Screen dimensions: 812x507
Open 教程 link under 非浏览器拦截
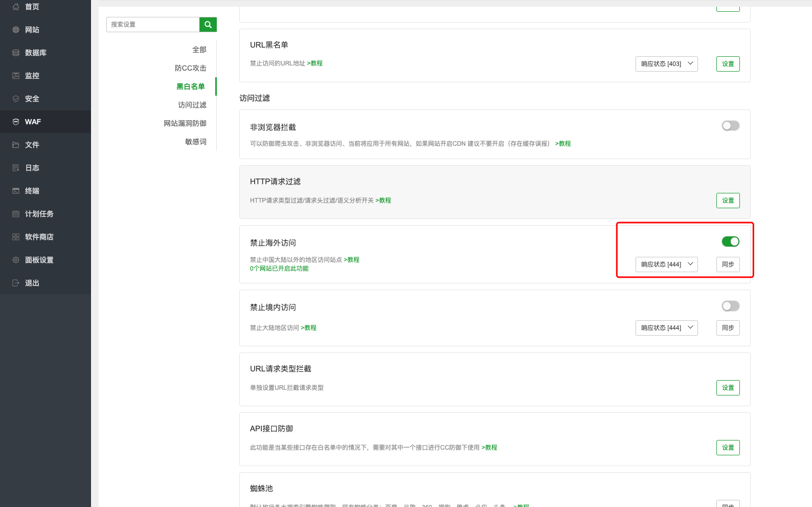point(563,144)
